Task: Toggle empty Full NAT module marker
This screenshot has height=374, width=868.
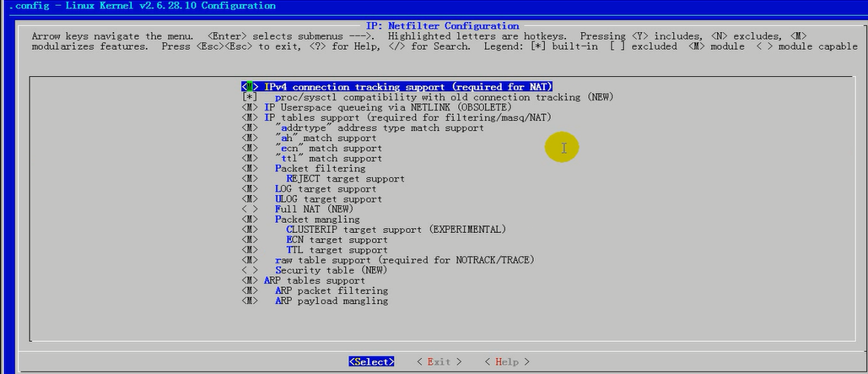Action: [x=250, y=209]
